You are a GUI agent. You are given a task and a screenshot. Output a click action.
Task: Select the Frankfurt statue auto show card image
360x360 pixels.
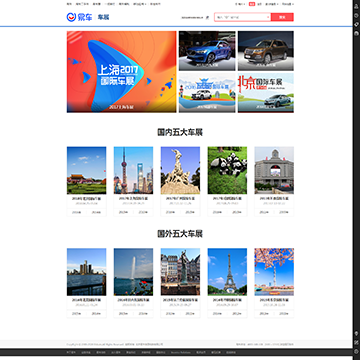180,272
